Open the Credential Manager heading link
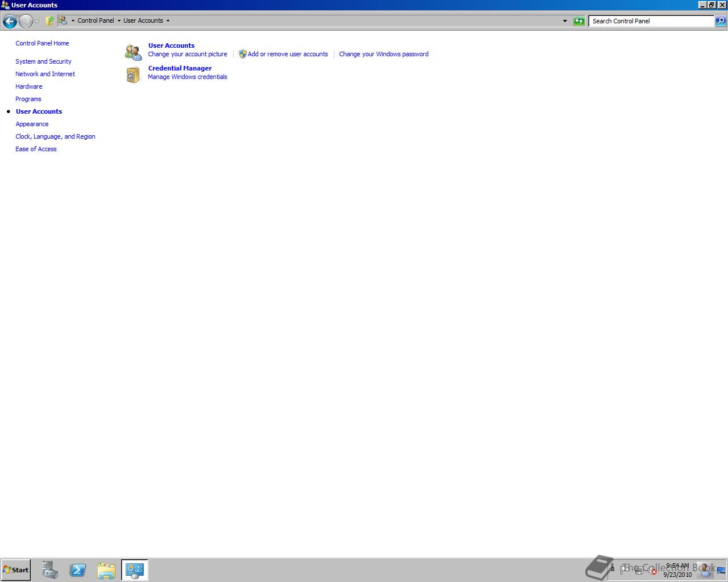The height and width of the screenshot is (582, 728). click(x=180, y=68)
